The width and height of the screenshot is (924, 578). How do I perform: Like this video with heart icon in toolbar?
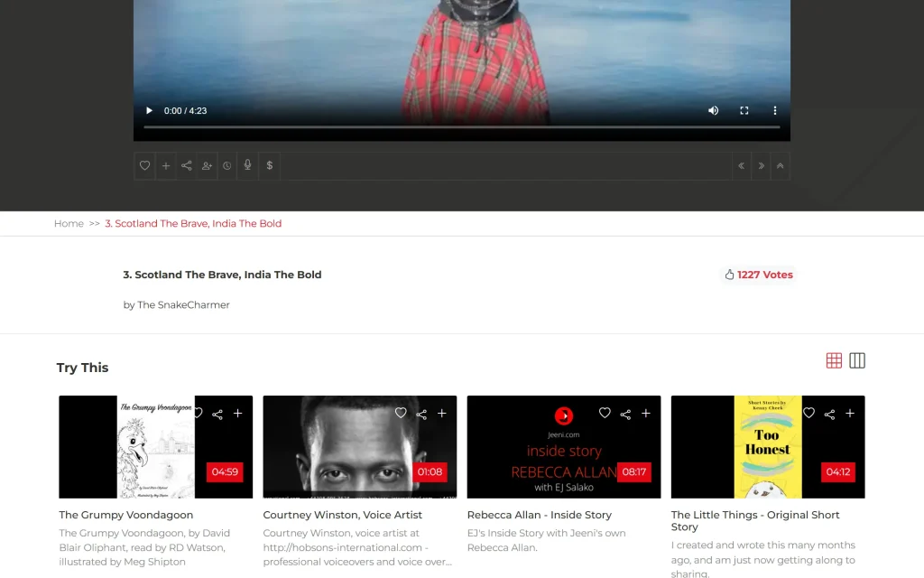(x=144, y=166)
